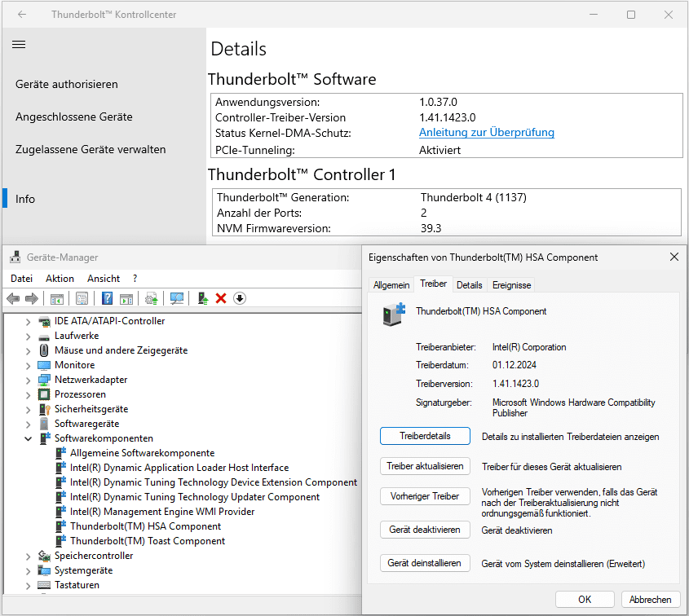
Task: Click the Tastaturen keyboard icon
Action: coord(44,585)
